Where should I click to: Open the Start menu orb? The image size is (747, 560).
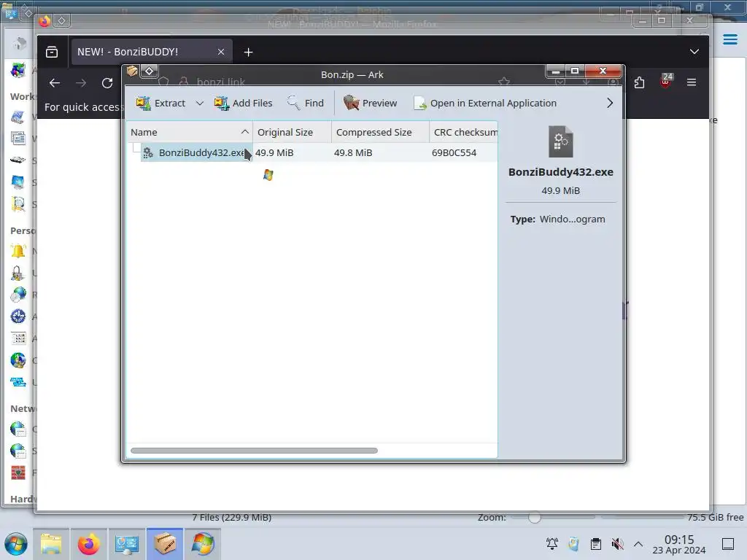pos(16,544)
